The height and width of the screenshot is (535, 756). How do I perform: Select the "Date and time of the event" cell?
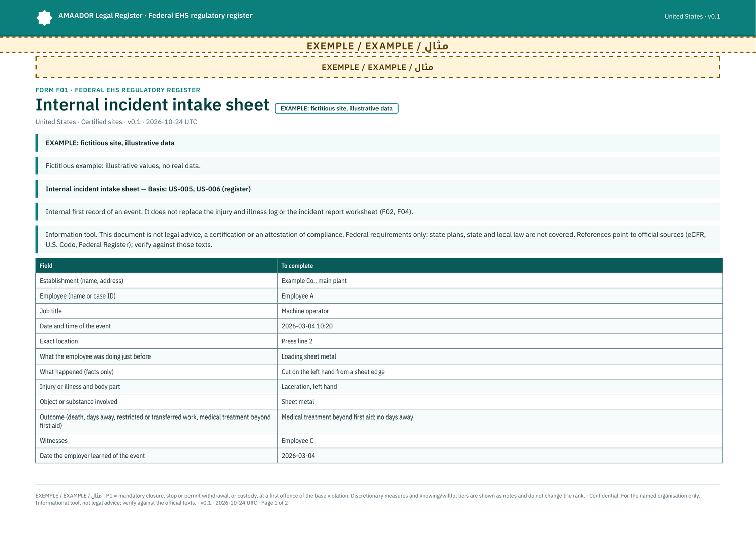point(156,326)
